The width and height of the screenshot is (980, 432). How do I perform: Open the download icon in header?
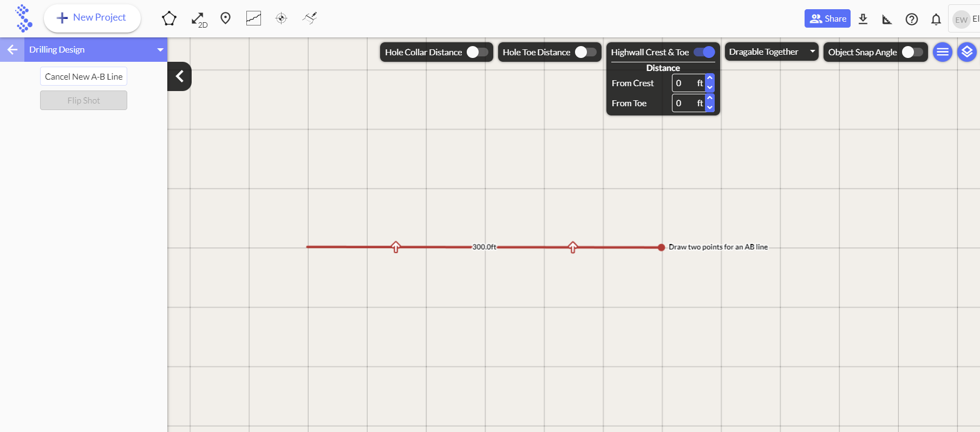click(863, 19)
